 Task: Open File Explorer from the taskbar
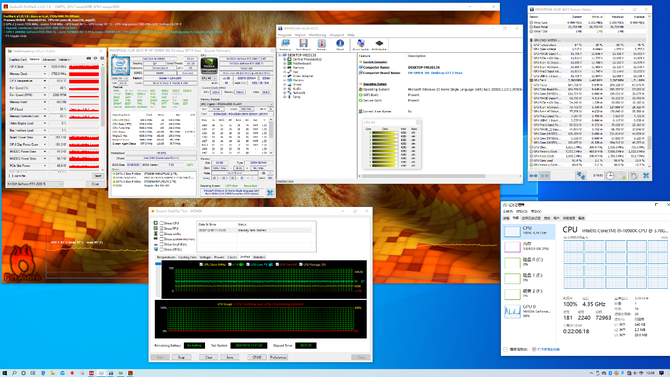point(53,373)
